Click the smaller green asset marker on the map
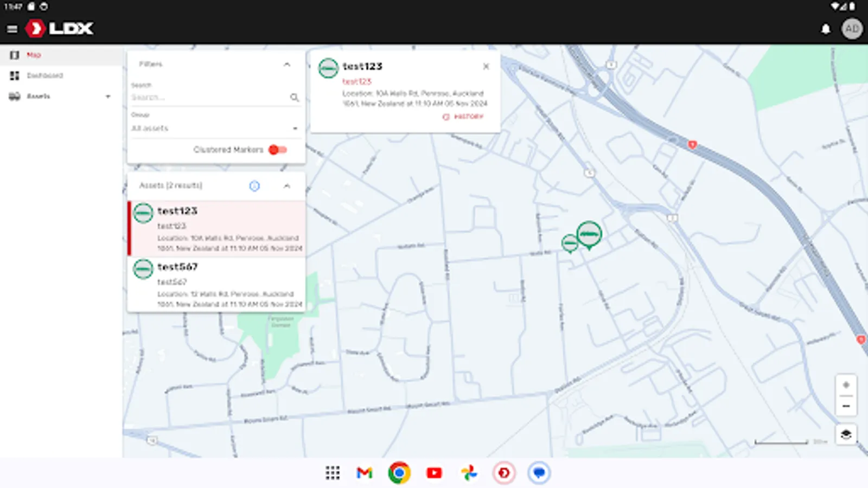This screenshot has height=488, width=868. pyautogui.click(x=569, y=243)
